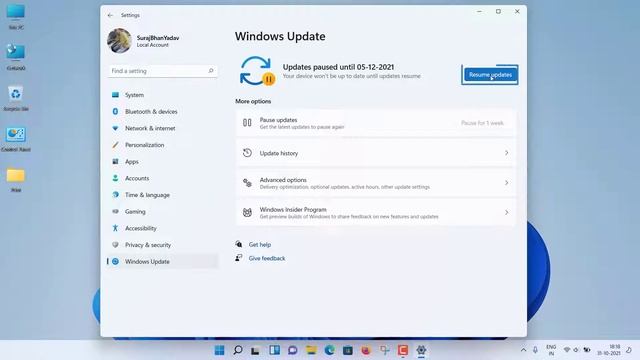Click the update sync status icon

click(257, 71)
